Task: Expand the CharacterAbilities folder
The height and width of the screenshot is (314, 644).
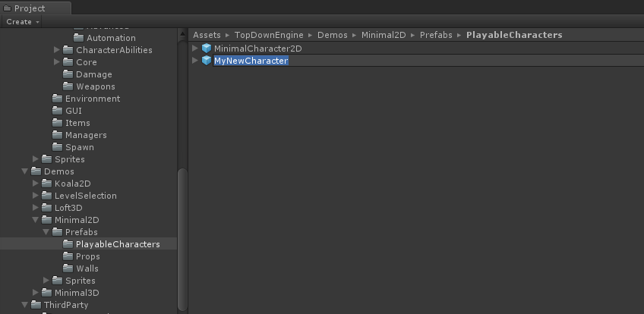Action: coord(57,50)
